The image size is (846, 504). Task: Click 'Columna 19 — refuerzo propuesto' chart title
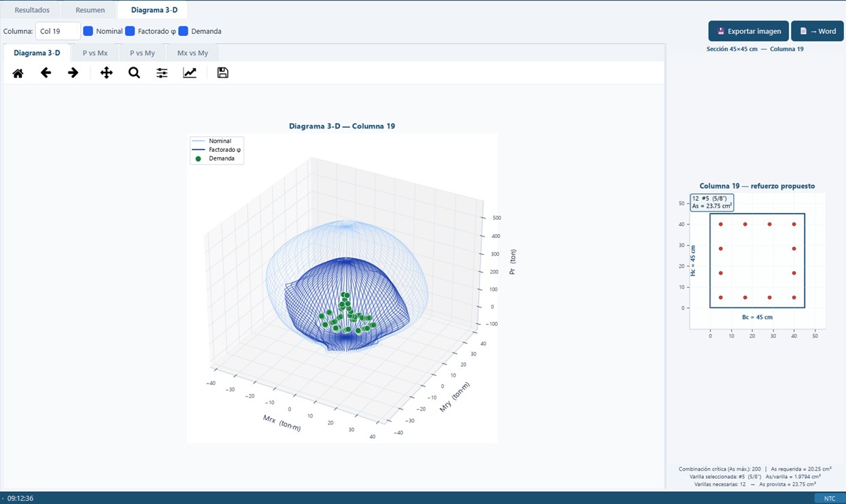click(x=757, y=186)
